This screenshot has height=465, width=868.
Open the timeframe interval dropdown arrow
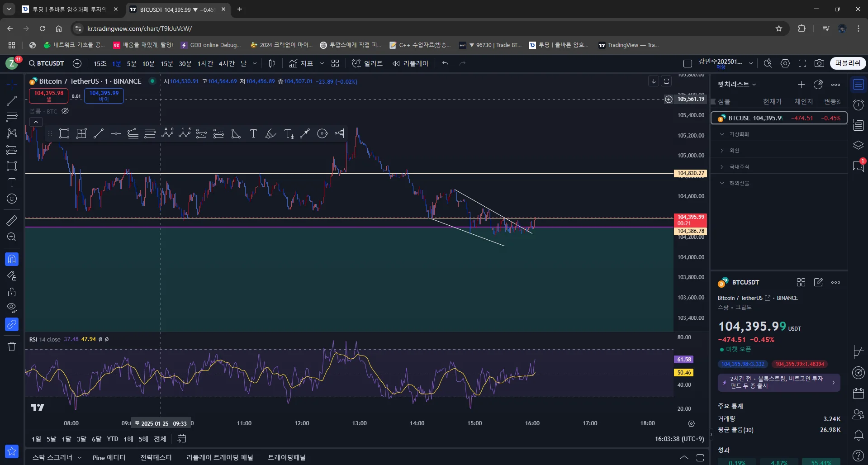click(255, 63)
